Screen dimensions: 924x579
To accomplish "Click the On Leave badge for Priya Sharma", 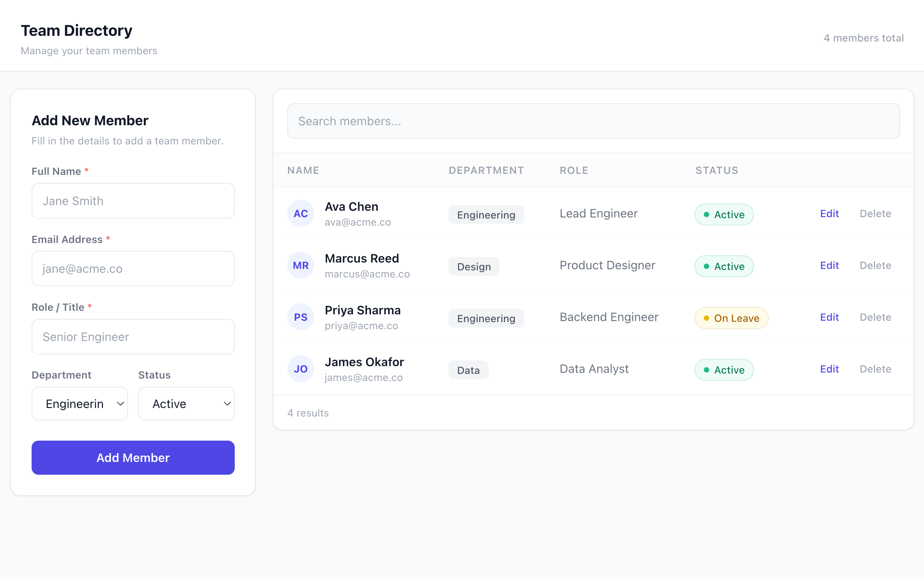I will (x=731, y=318).
